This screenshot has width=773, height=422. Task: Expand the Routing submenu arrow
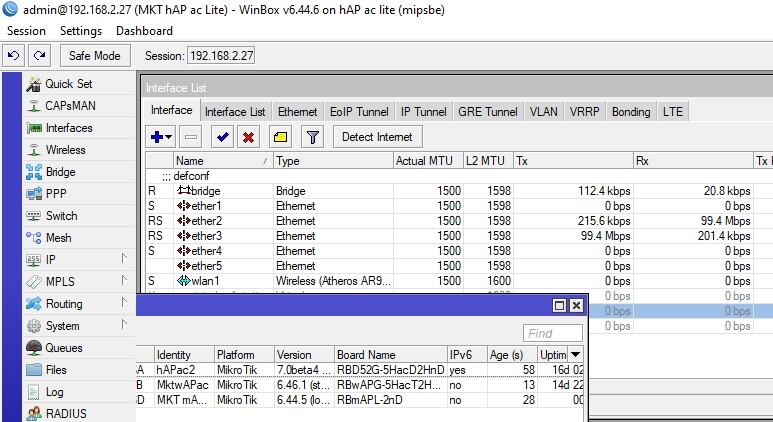[124, 302]
